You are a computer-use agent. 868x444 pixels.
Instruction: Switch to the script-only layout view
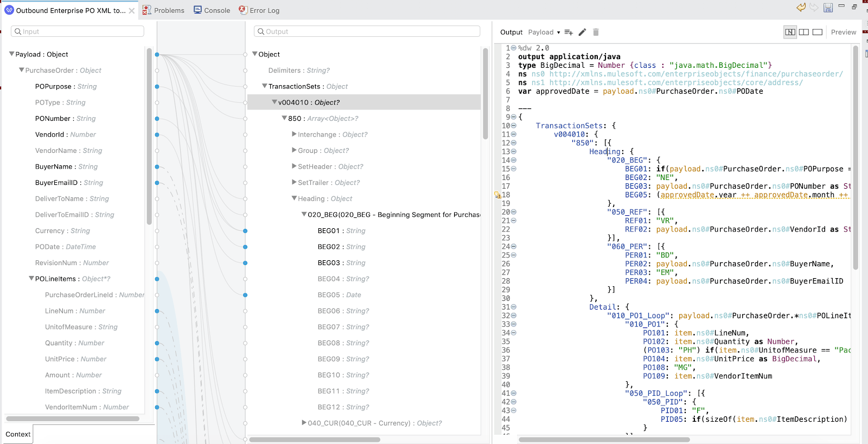pos(818,32)
